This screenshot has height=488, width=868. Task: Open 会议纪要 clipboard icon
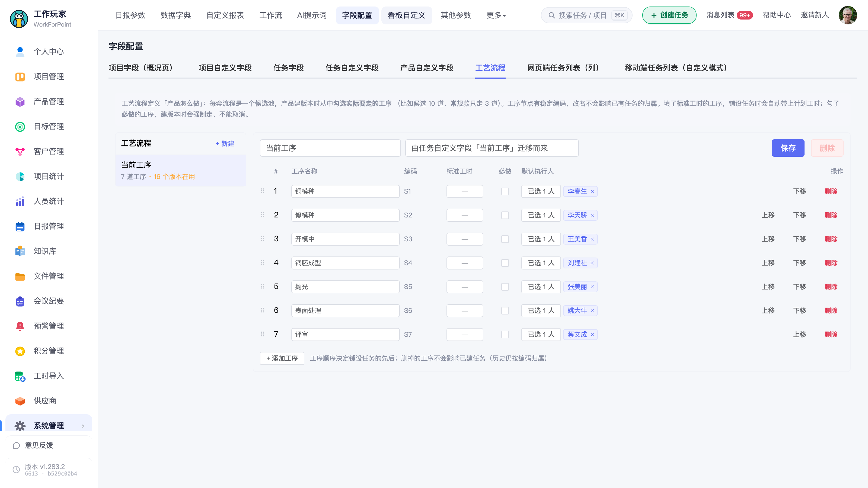click(20, 301)
